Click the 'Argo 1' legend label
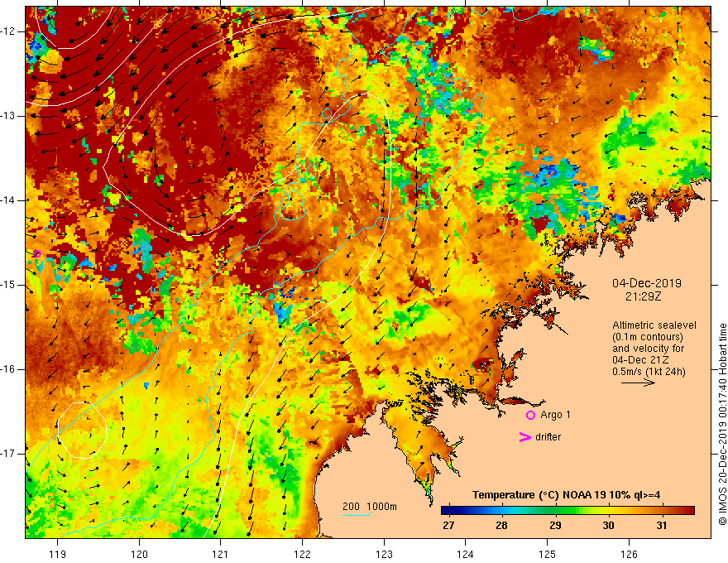728x563 pixels. coord(555,415)
